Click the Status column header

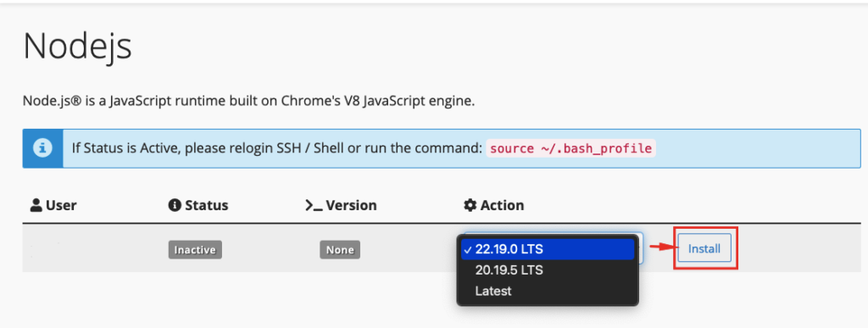click(198, 205)
